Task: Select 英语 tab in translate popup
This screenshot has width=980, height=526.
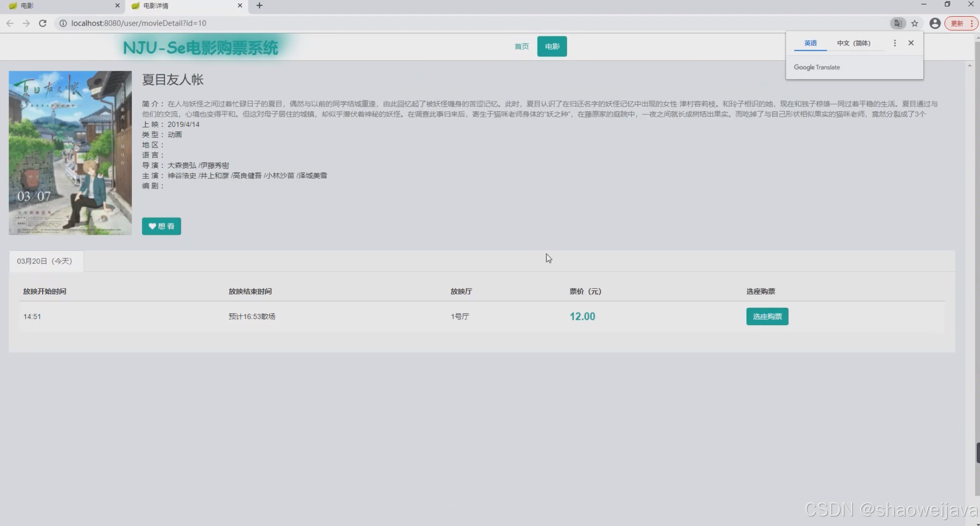Action: pos(810,43)
